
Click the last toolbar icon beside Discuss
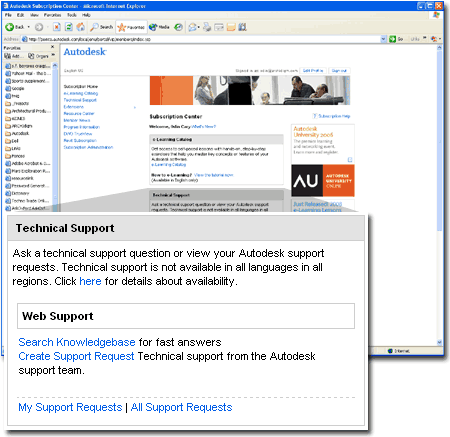coord(242,27)
